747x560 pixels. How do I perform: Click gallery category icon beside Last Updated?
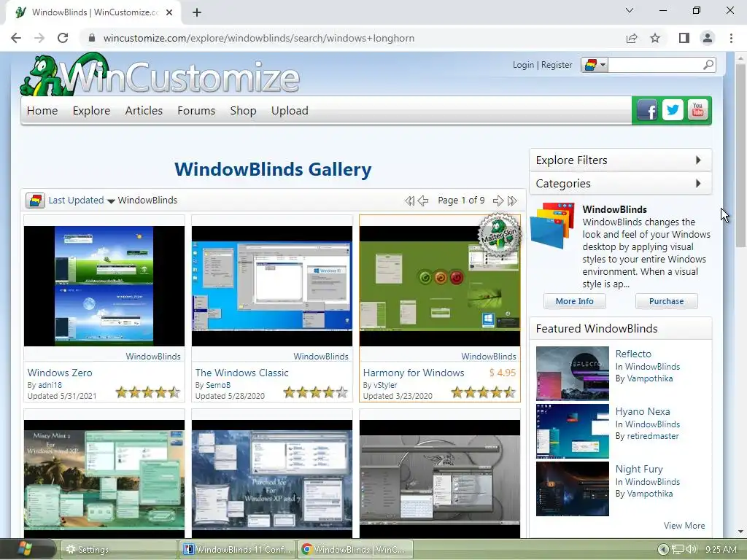click(35, 201)
